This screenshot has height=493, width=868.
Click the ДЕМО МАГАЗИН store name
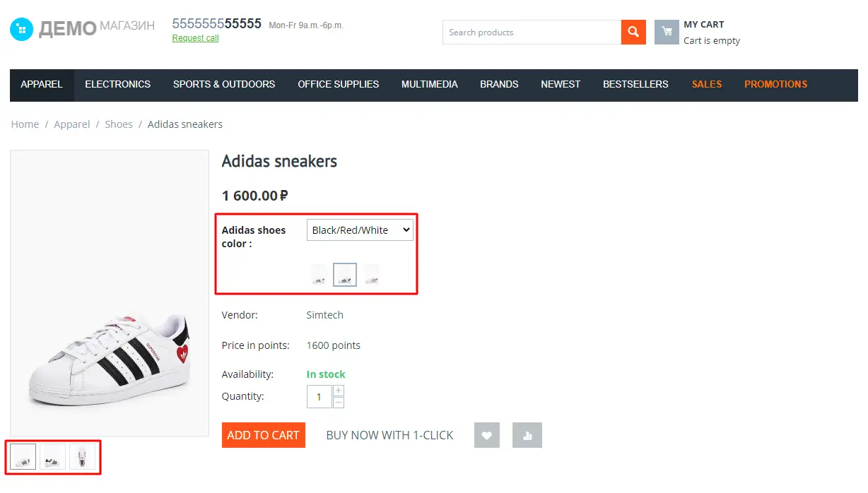[x=97, y=28]
